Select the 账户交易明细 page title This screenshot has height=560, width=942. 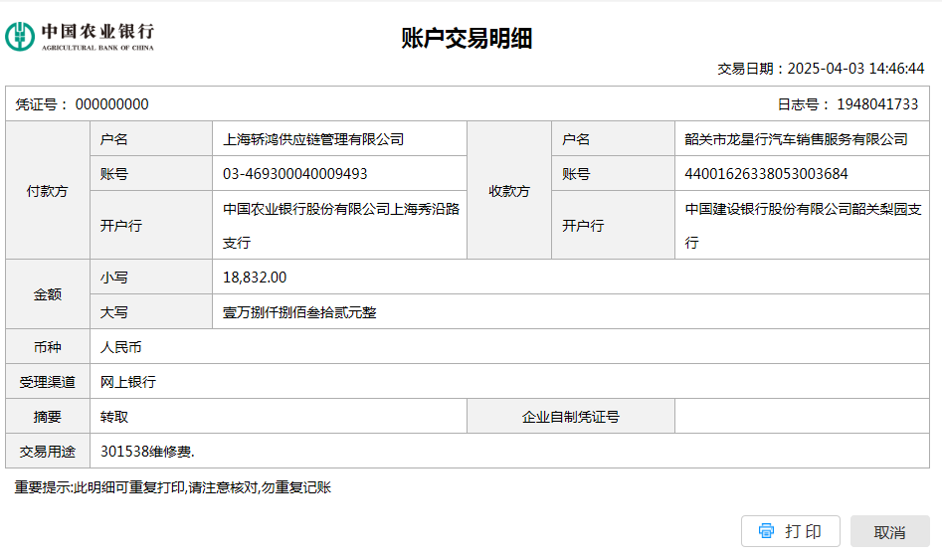[x=467, y=38]
